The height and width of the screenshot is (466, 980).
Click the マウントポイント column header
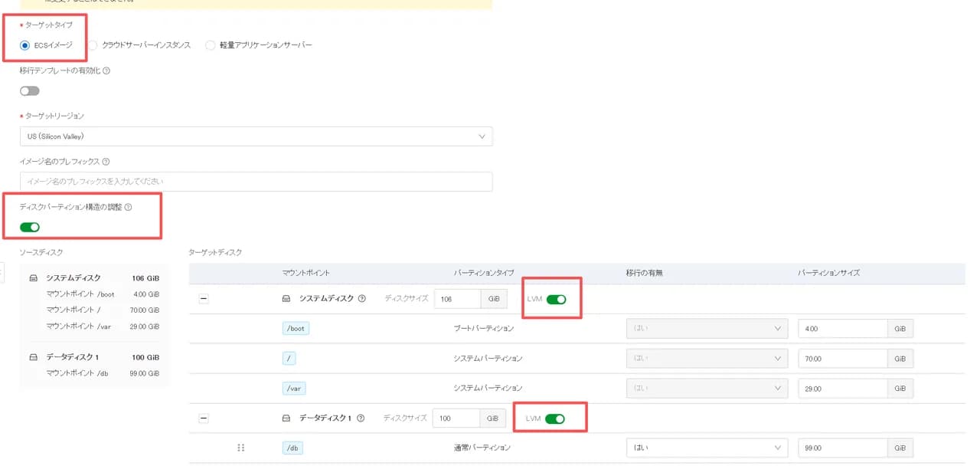click(306, 274)
